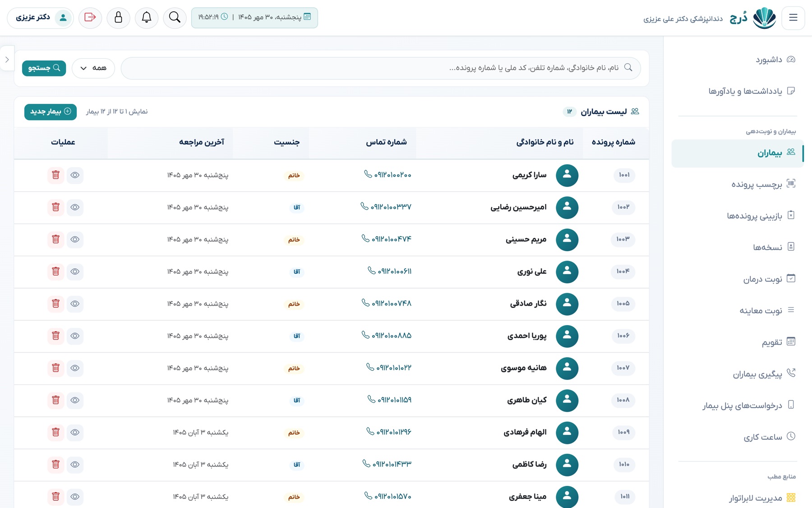Click patient name کیان طاهری
This screenshot has height=508, width=812.
[526, 401]
